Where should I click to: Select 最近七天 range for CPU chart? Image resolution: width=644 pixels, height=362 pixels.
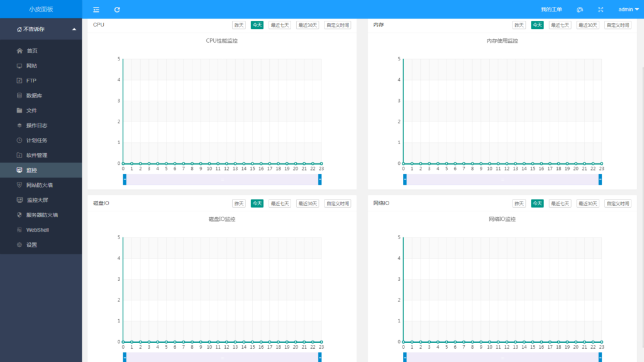(x=280, y=25)
